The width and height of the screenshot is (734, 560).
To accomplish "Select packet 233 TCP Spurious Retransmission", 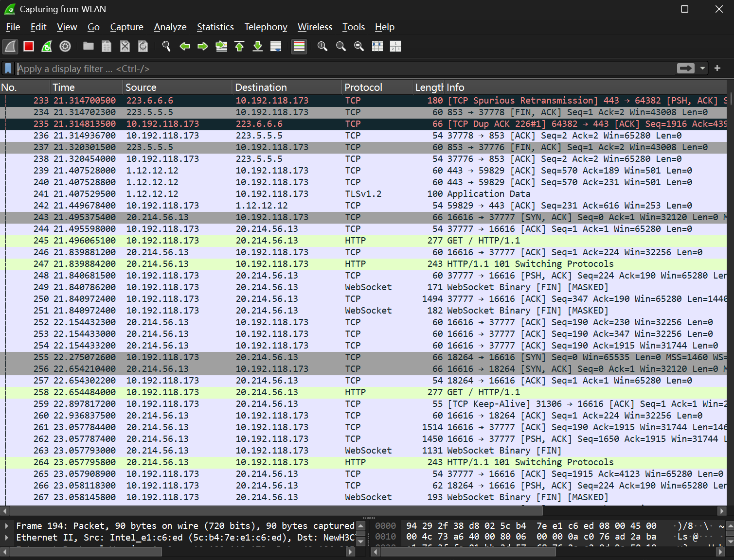I will tap(363, 101).
